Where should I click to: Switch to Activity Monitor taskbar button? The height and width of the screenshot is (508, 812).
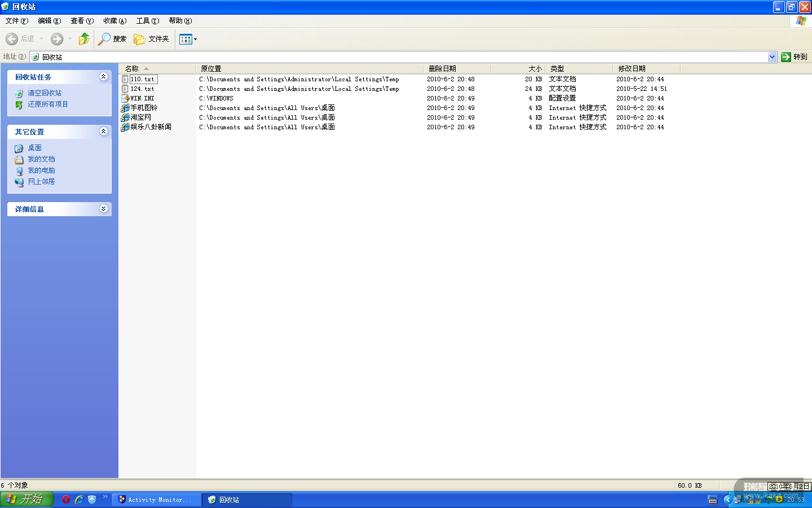click(156, 500)
